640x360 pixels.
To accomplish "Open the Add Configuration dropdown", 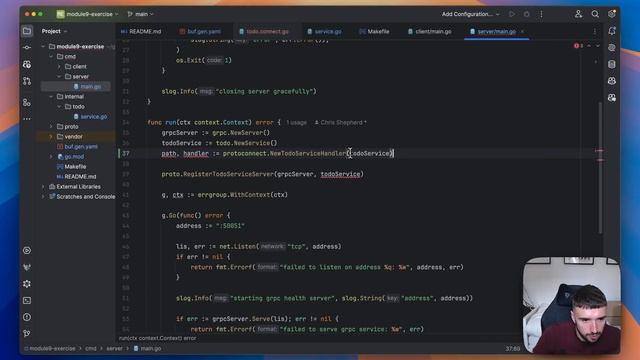I will tap(470, 14).
